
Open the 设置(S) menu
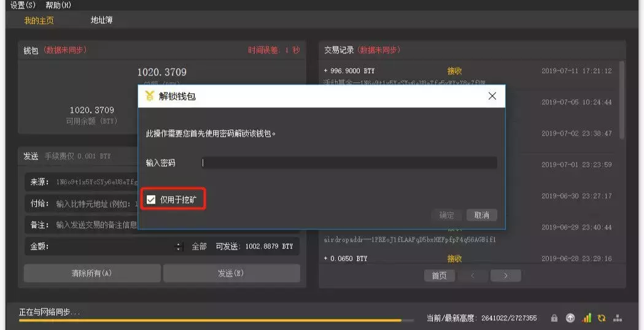click(x=23, y=6)
